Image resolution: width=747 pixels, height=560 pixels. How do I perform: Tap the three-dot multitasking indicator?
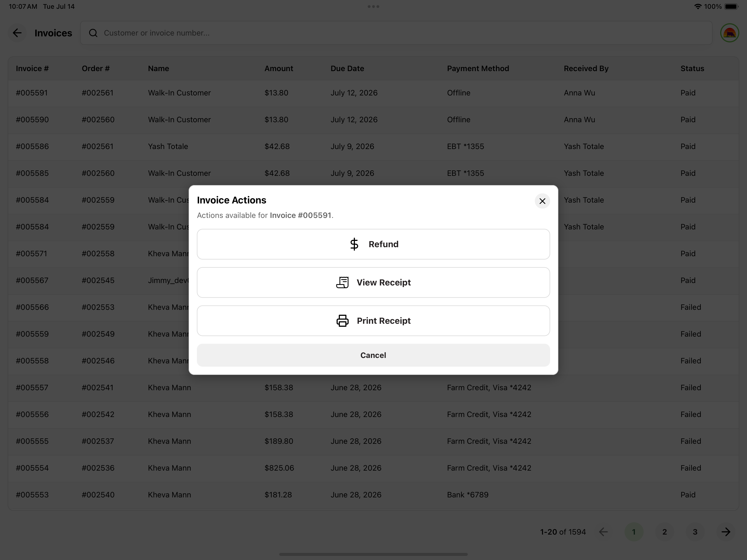[373, 6]
